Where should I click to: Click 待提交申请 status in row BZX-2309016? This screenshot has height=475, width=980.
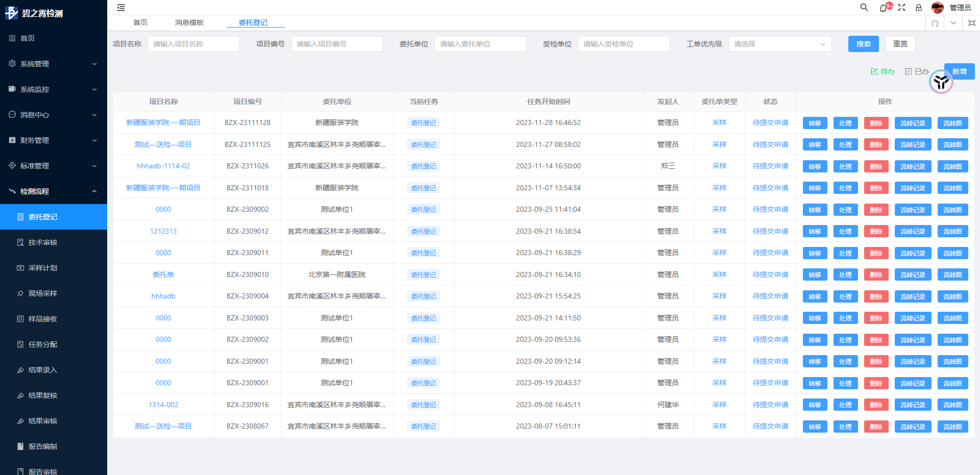point(770,405)
